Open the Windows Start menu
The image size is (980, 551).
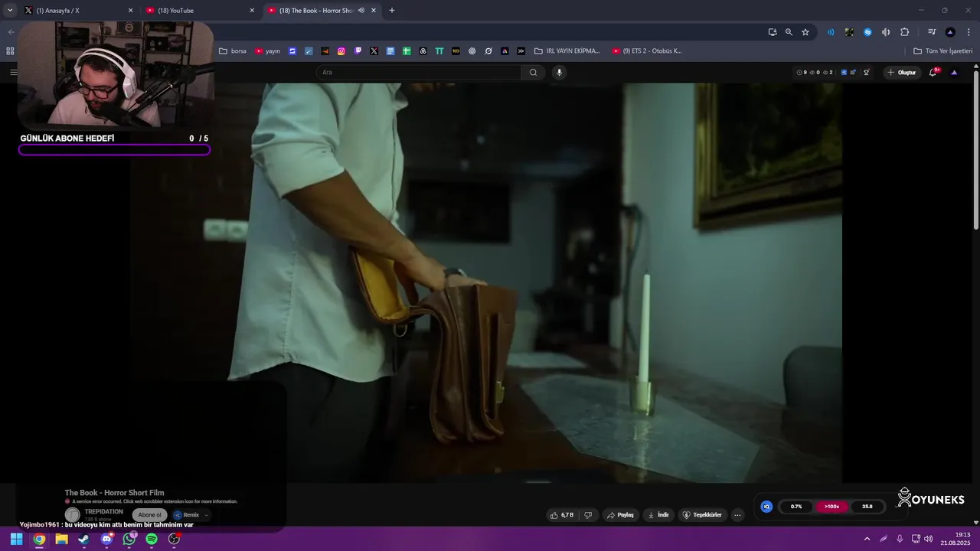point(16,539)
